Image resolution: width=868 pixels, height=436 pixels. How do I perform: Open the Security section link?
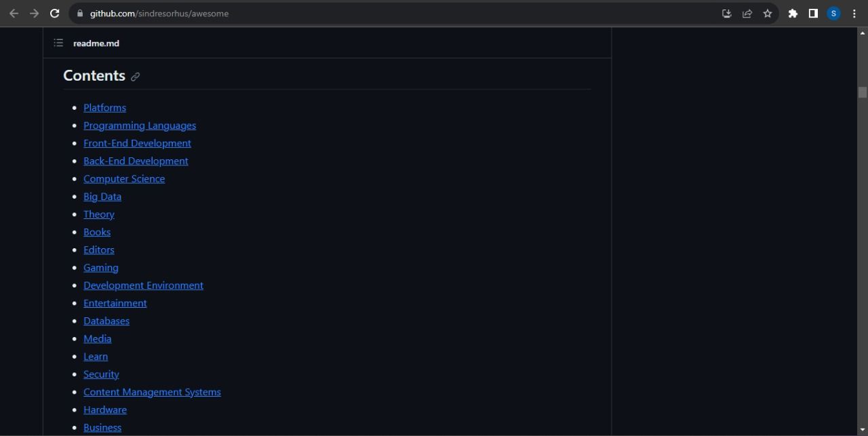100,374
